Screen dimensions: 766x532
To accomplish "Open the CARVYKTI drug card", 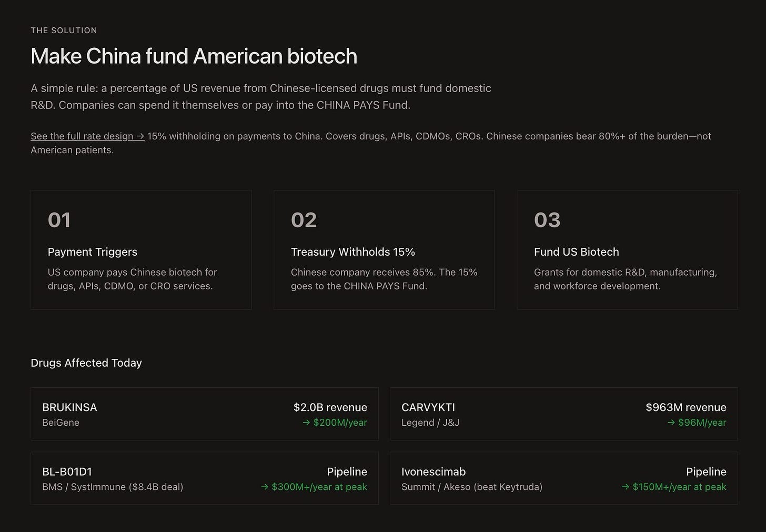I will 564,414.
